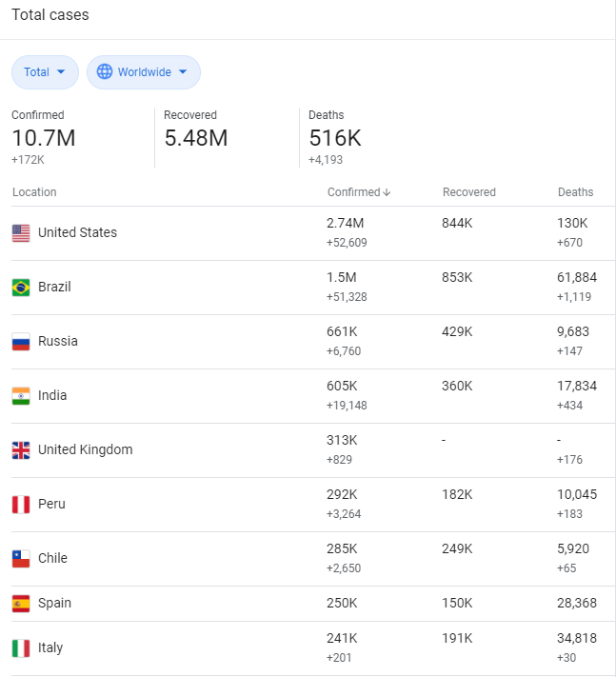Sort by the Confirmed column header
Viewport: 616px width, 677px height.
[x=353, y=192]
